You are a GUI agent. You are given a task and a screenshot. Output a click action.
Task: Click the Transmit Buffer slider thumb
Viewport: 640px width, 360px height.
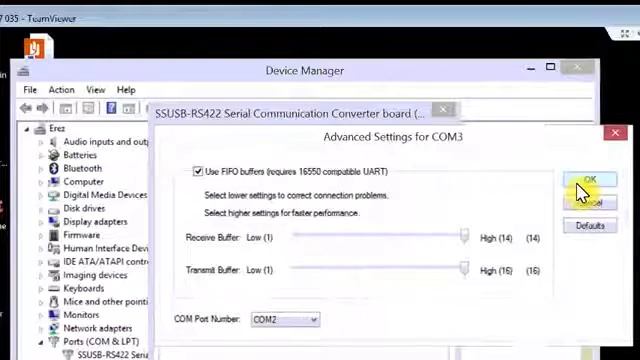(x=464, y=269)
